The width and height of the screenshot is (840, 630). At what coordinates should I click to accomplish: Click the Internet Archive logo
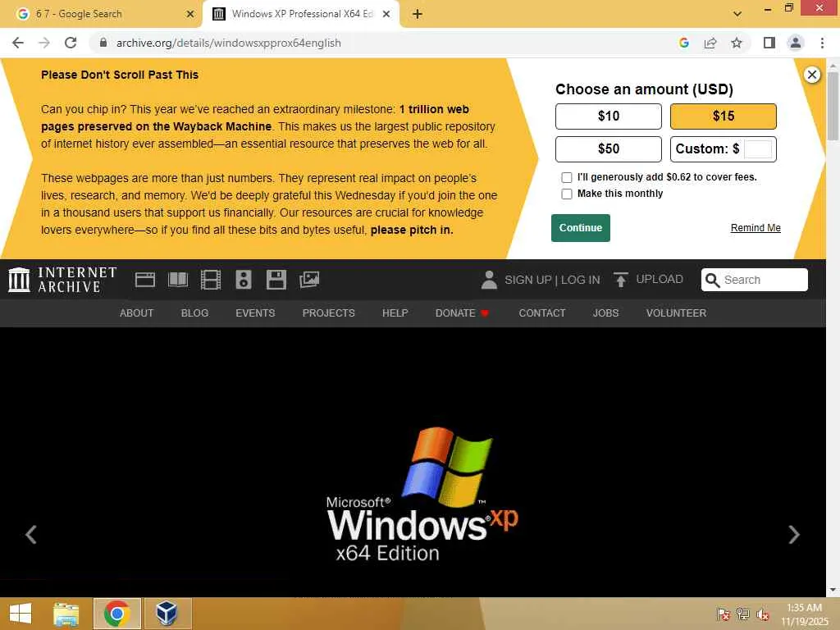[x=62, y=280]
